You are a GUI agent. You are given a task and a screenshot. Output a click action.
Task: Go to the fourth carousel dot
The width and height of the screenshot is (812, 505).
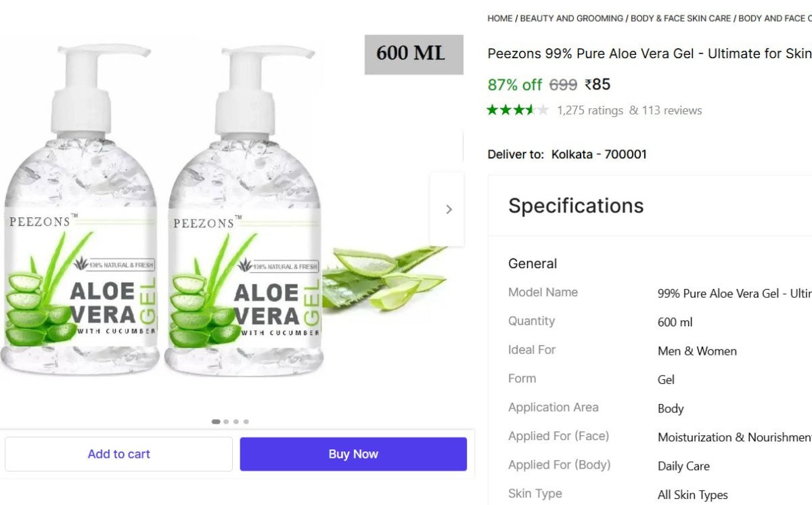(246, 422)
